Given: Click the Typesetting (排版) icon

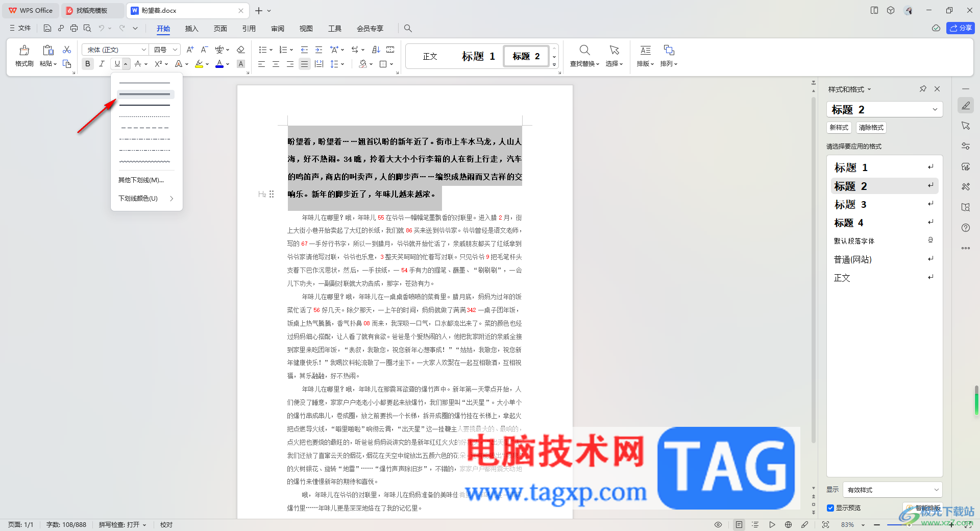Looking at the screenshot, I should coord(646,50).
